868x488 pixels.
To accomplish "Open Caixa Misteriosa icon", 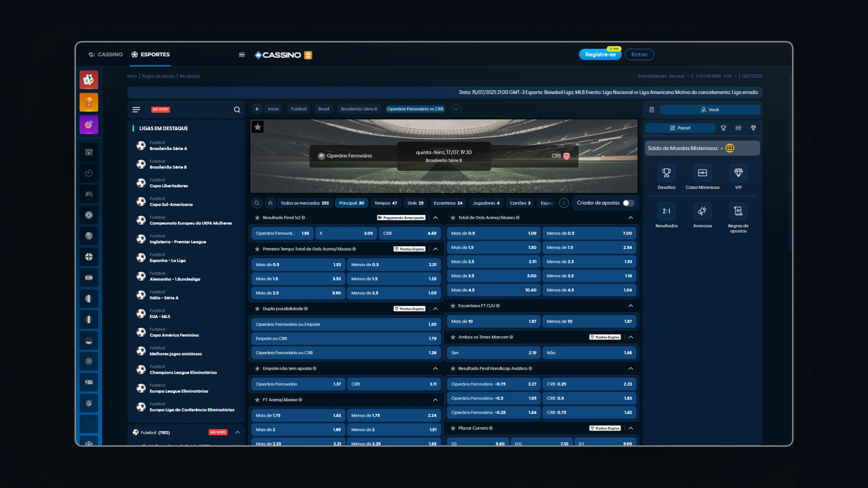I will click(x=702, y=173).
